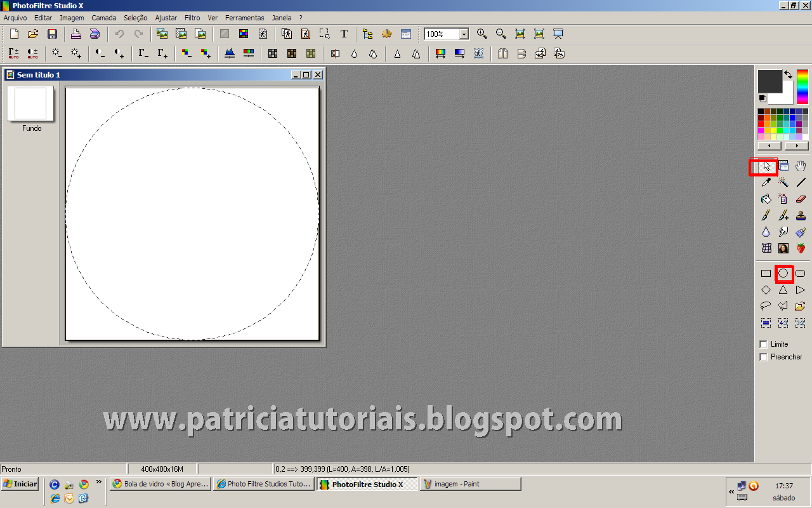Click the white background color box

(787, 97)
